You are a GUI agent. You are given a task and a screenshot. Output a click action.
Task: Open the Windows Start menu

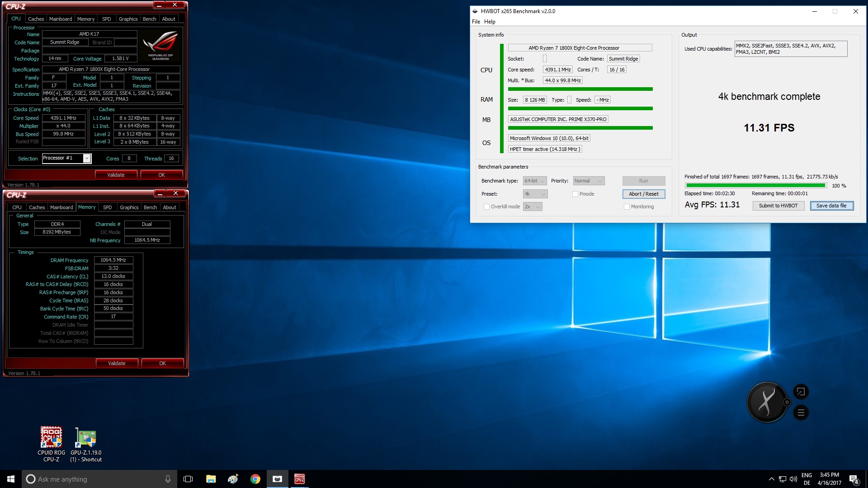(11, 479)
